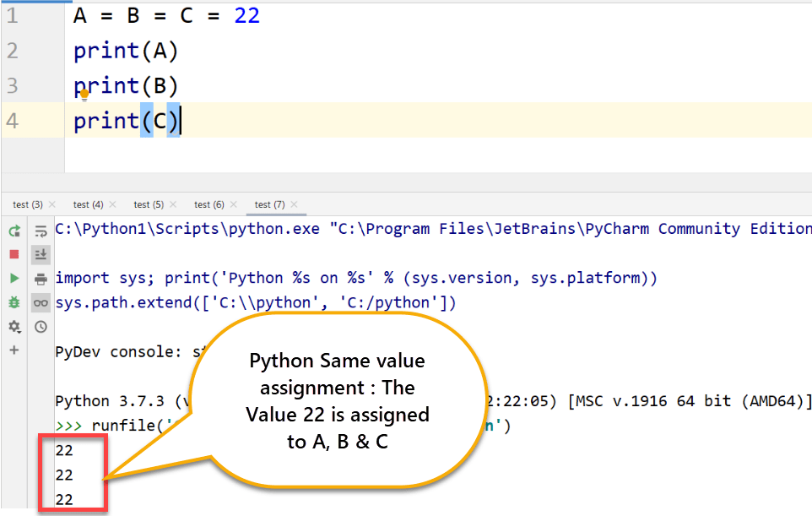The image size is (812, 516).
Task: Stop the console with the red square
Action: point(14,254)
